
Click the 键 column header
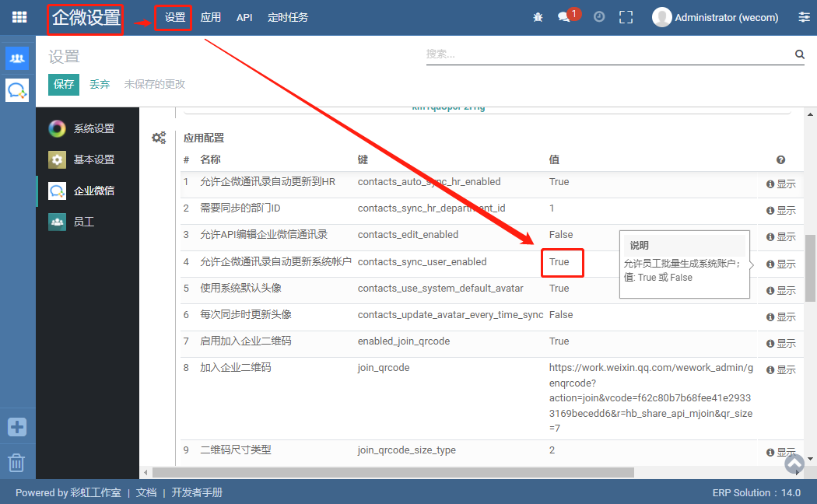point(363,160)
